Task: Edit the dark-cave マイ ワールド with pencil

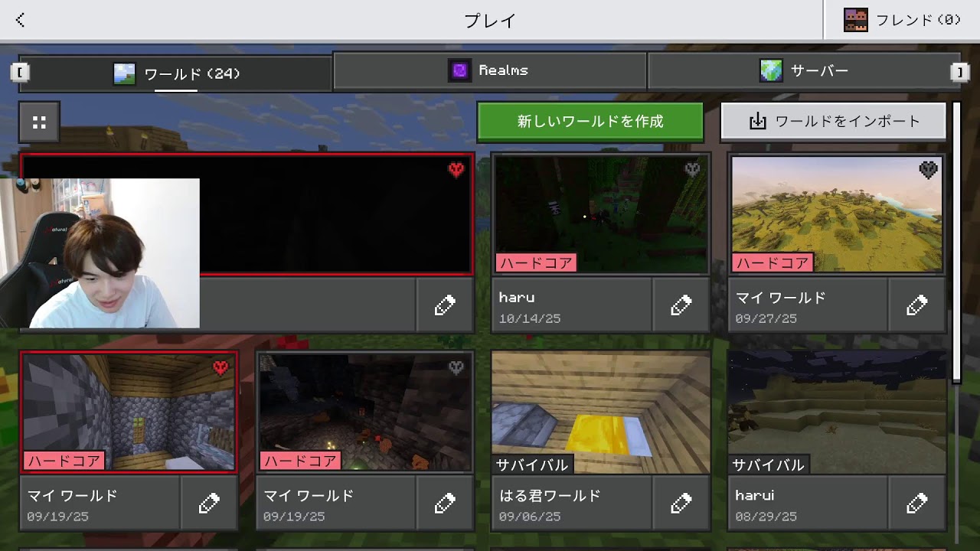Action: (x=445, y=503)
